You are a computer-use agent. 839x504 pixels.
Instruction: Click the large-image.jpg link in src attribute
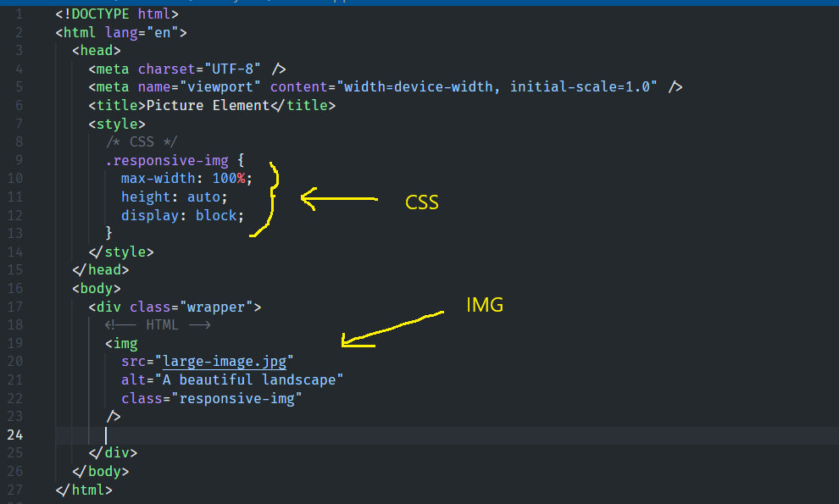pos(225,361)
